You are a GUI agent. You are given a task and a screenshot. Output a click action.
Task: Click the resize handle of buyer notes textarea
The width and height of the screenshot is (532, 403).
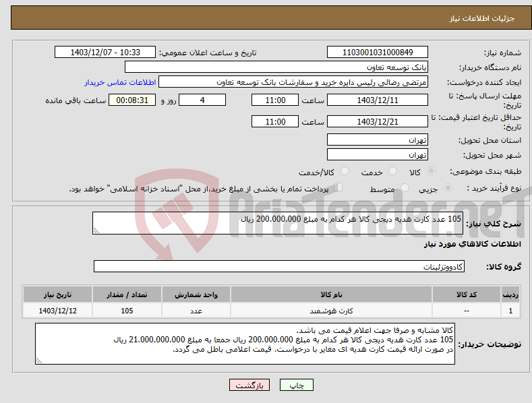[39, 361]
